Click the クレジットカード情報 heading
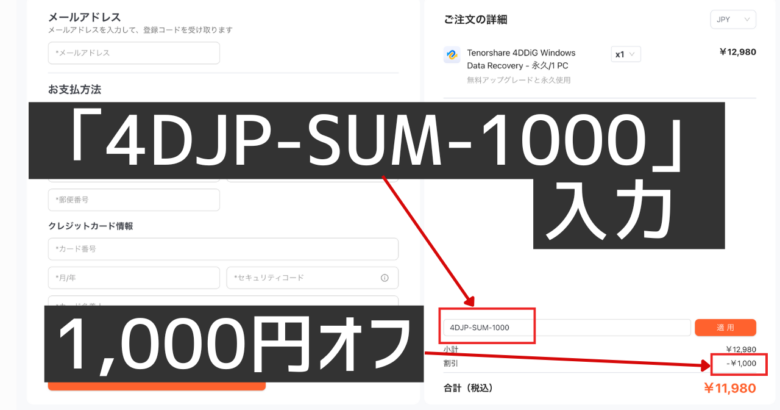The height and width of the screenshot is (410, 780). (91, 226)
